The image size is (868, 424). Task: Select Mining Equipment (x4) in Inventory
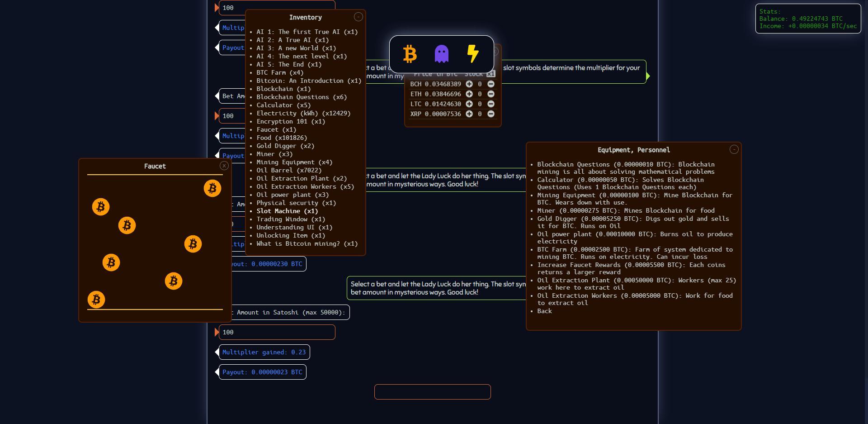(x=294, y=162)
